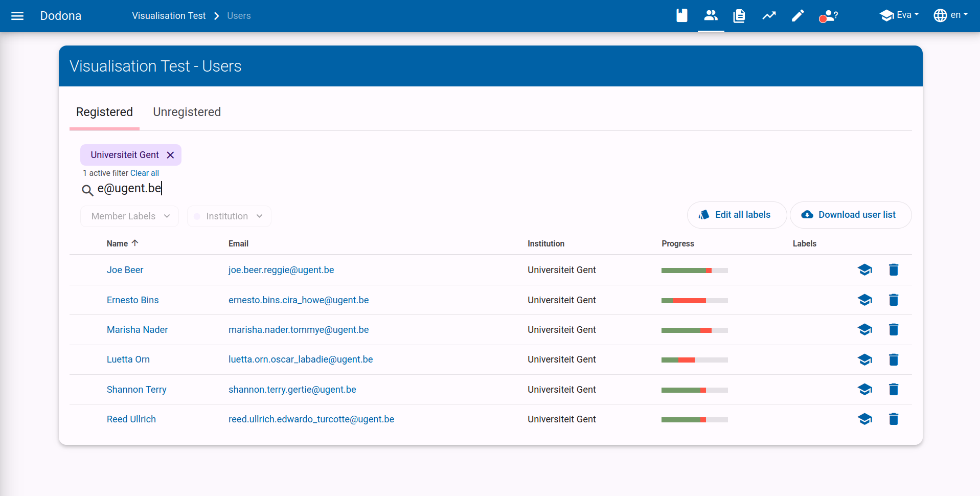Email shannon.terry.gertie@ugent.be
Image resolution: width=980 pixels, height=496 pixels.
coord(292,390)
